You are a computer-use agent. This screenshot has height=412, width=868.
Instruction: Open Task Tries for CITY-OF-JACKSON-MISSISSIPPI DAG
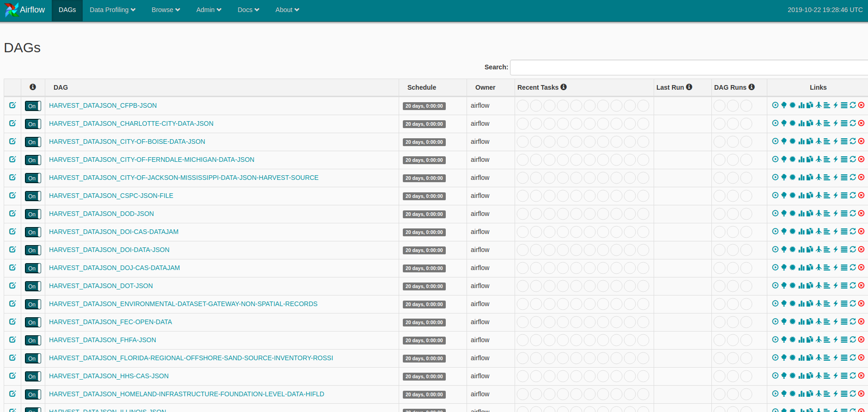click(810, 178)
